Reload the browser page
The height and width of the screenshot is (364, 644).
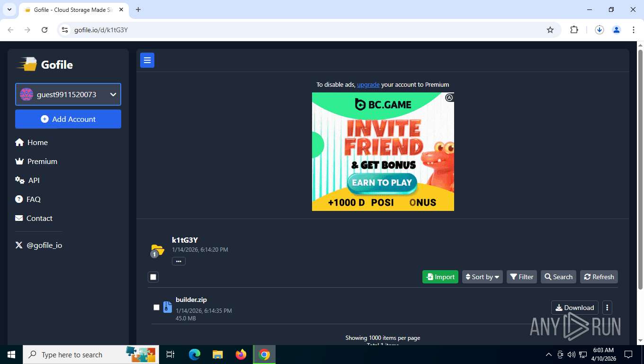(45, 30)
